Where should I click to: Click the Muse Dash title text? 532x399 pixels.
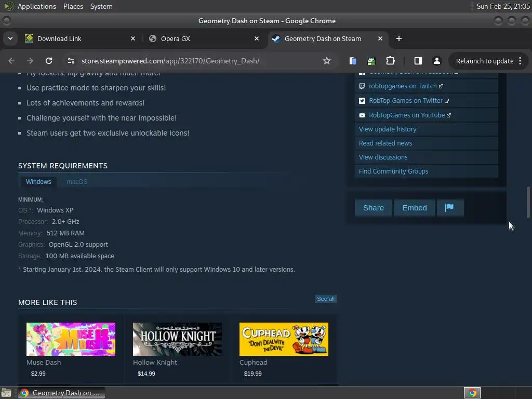(x=44, y=362)
